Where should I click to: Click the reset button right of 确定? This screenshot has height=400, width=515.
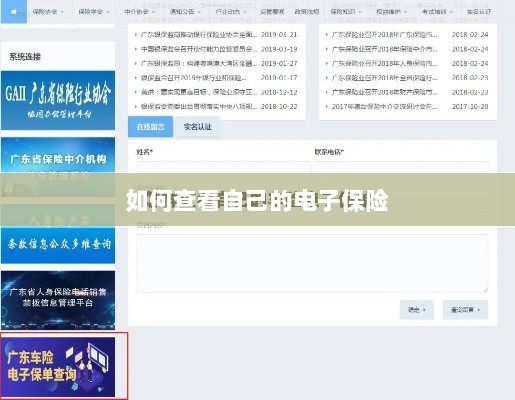click(465, 310)
